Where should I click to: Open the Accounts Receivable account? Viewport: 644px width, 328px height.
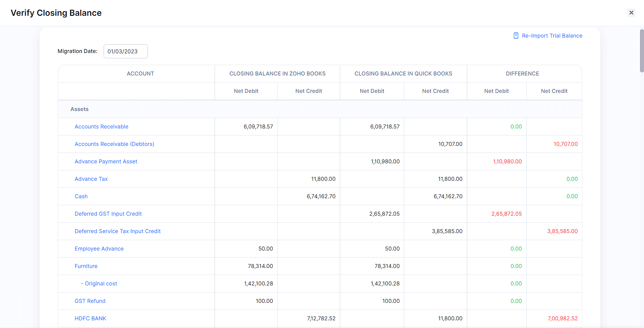101,126
